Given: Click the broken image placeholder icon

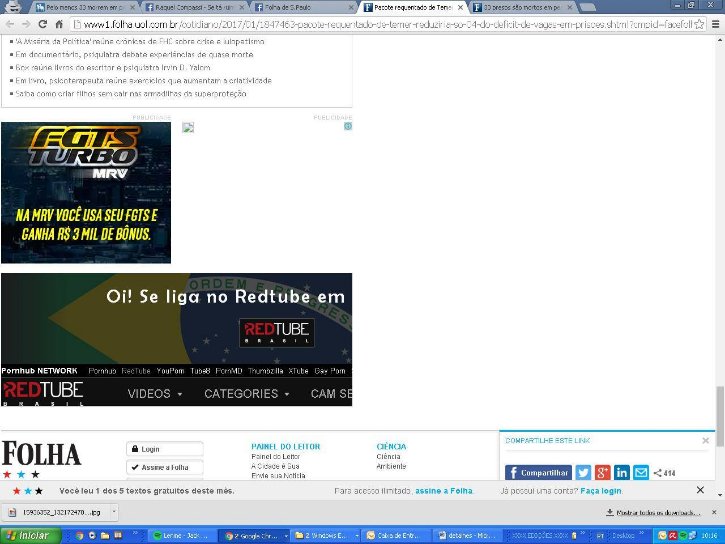Looking at the screenshot, I should 188,128.
